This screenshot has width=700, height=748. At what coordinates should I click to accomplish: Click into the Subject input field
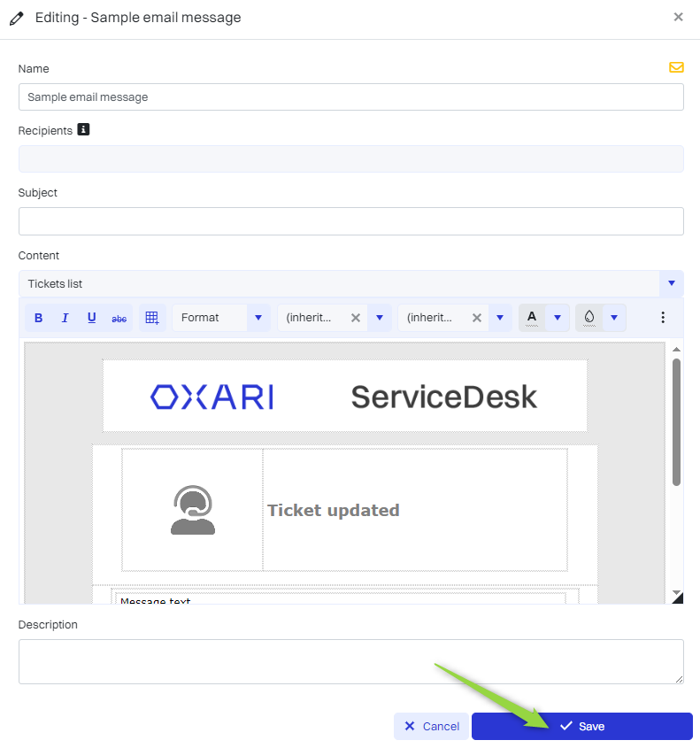coord(350,221)
